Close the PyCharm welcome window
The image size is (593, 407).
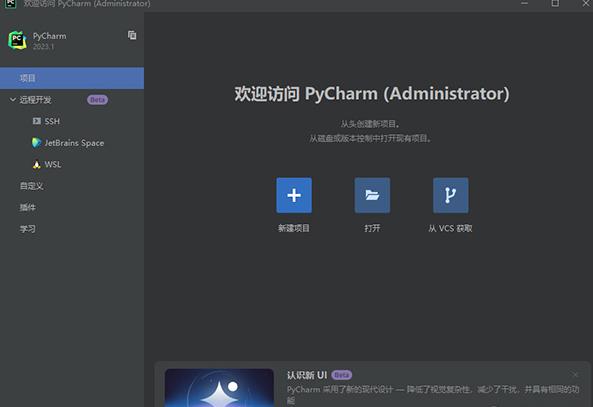pos(586,3)
